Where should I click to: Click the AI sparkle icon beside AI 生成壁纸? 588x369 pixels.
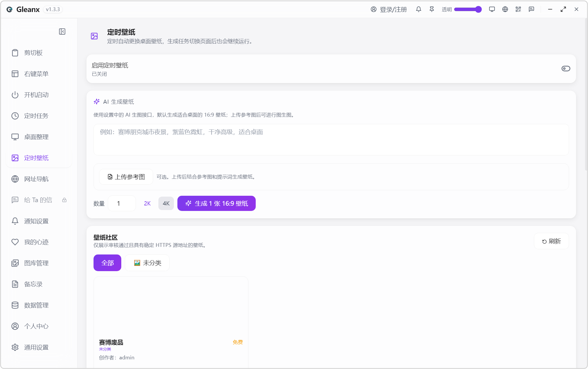[96, 102]
